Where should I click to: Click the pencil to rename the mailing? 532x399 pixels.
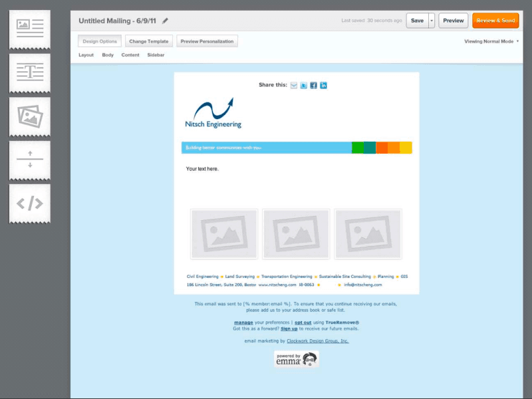point(165,21)
